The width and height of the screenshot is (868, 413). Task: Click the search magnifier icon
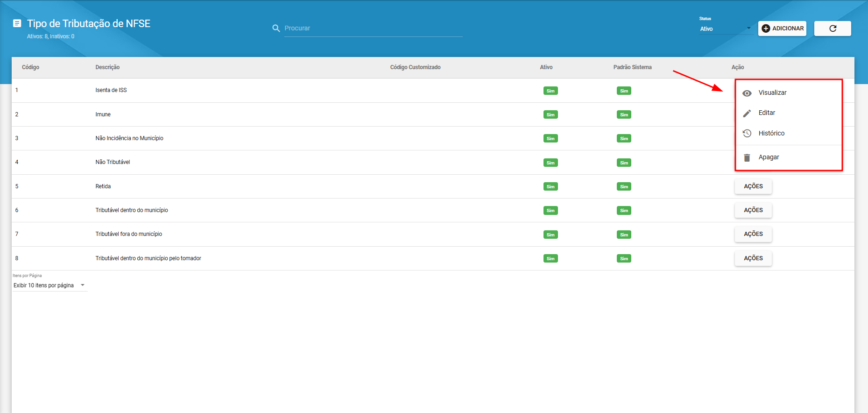pos(276,28)
